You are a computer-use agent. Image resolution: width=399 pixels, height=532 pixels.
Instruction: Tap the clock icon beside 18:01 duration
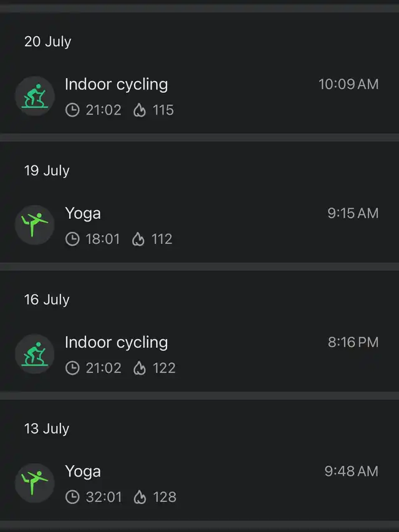tap(72, 239)
